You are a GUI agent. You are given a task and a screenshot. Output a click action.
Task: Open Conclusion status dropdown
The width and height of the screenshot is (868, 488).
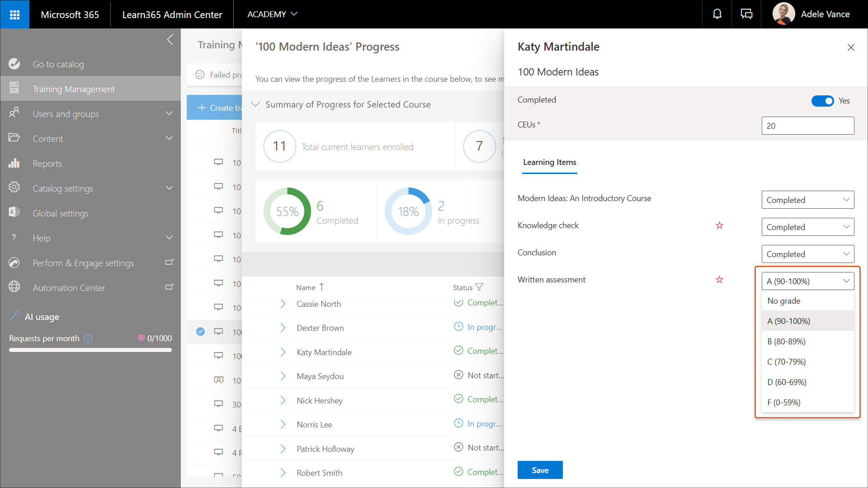point(807,254)
